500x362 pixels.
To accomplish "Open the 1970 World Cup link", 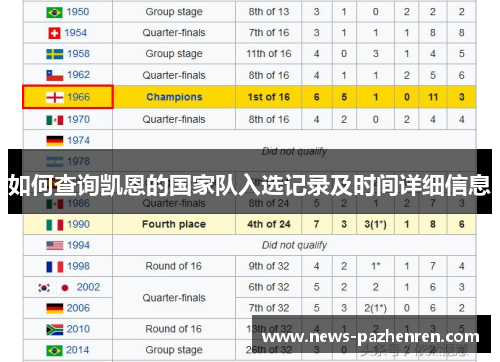I will (79, 119).
